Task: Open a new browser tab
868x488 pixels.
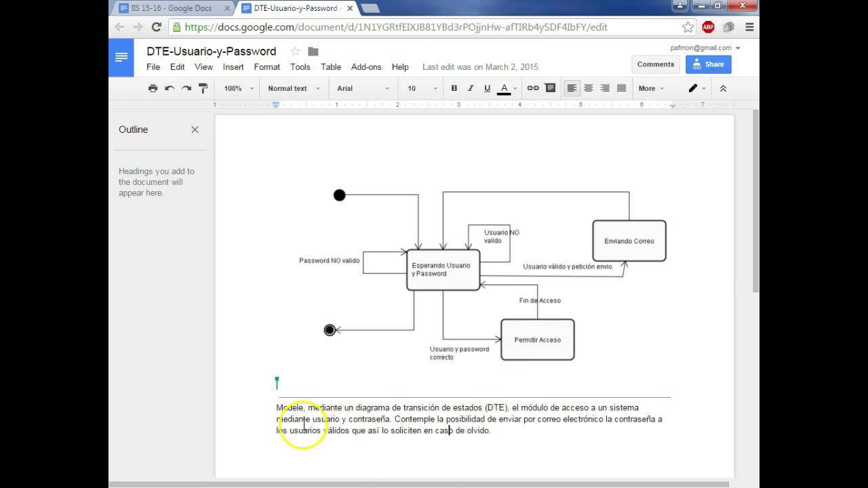Action: 370,8
